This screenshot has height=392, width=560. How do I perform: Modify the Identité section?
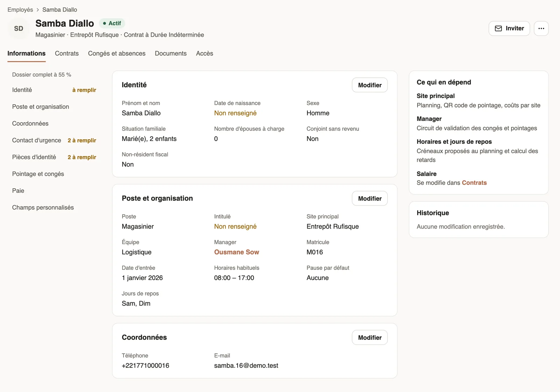point(370,85)
